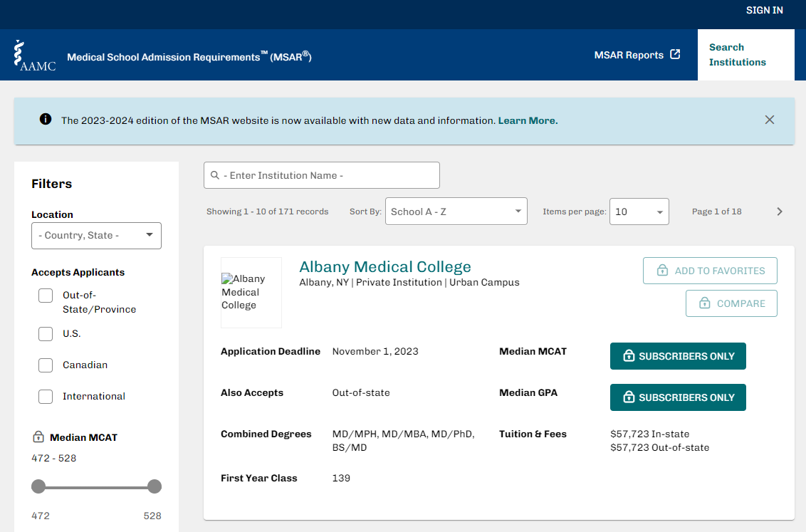Click SUBSCRIBERS ONLY button for Median GPA
Screen dimensions: 806x532
tap(678, 397)
